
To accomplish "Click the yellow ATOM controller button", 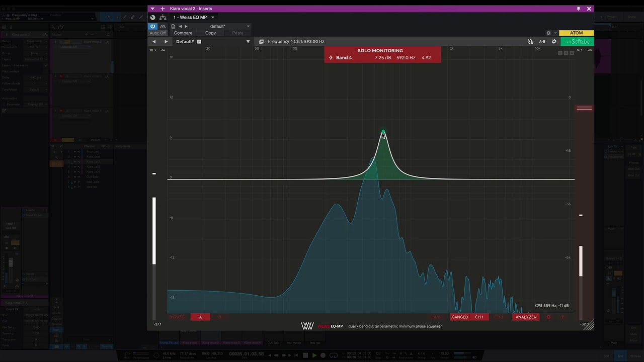I will (x=577, y=33).
